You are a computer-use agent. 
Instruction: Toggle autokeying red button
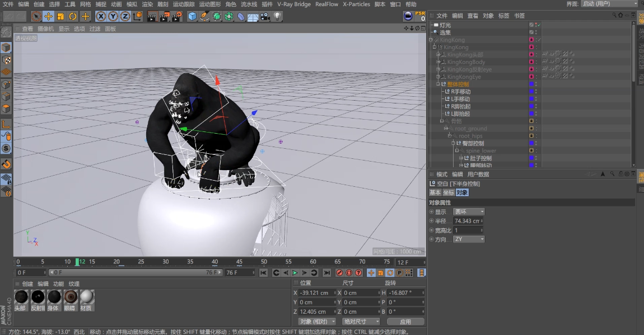coord(349,273)
